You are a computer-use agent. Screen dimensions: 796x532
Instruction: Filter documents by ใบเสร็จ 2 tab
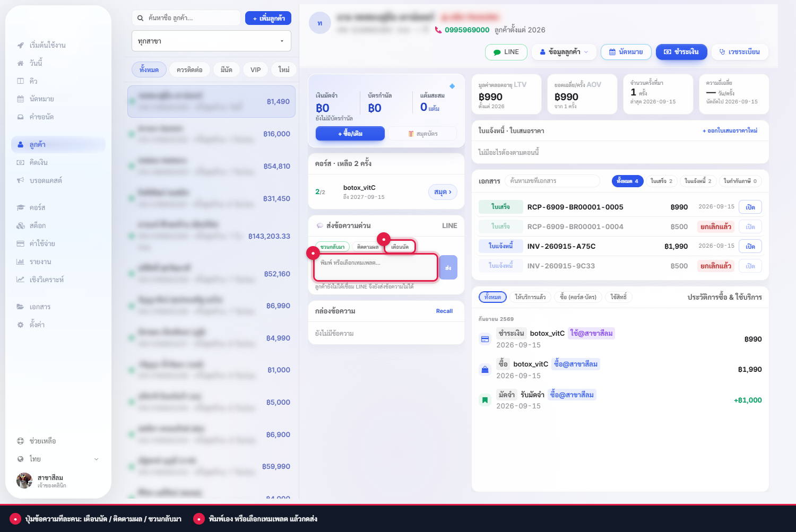(x=661, y=181)
